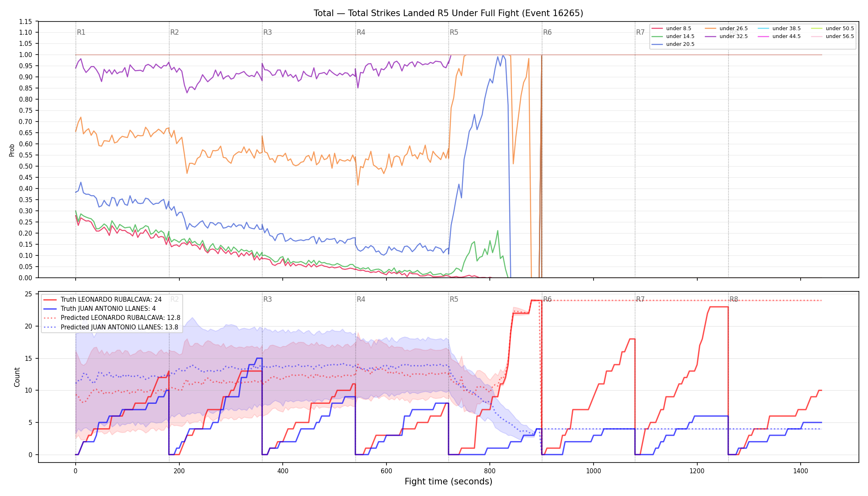The height and width of the screenshot is (496, 868).
Task: Select the 'under 32.5' legend label
Action: (733, 36)
